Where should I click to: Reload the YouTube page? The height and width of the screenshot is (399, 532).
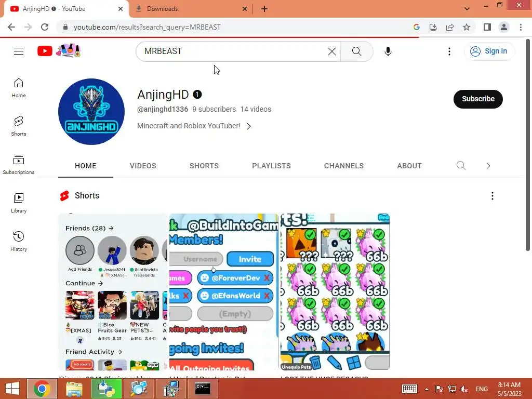(45, 27)
